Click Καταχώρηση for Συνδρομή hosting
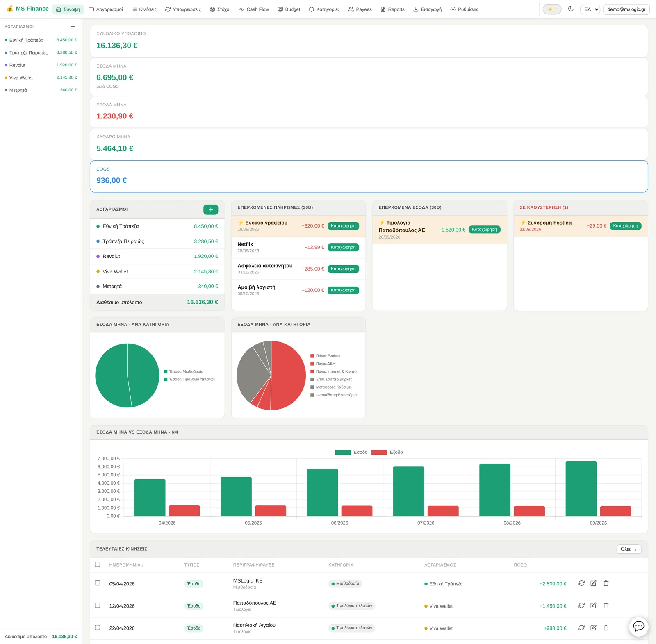656x644 pixels. click(626, 226)
